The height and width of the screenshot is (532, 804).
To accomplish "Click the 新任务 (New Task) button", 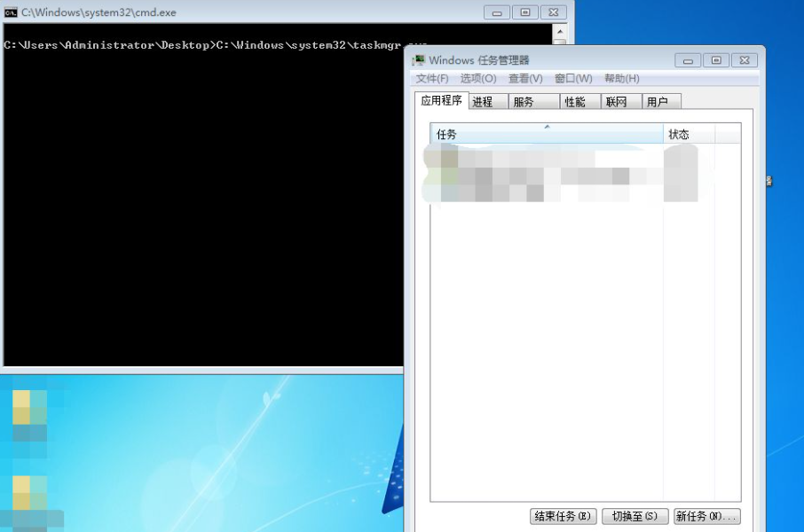I will click(708, 516).
